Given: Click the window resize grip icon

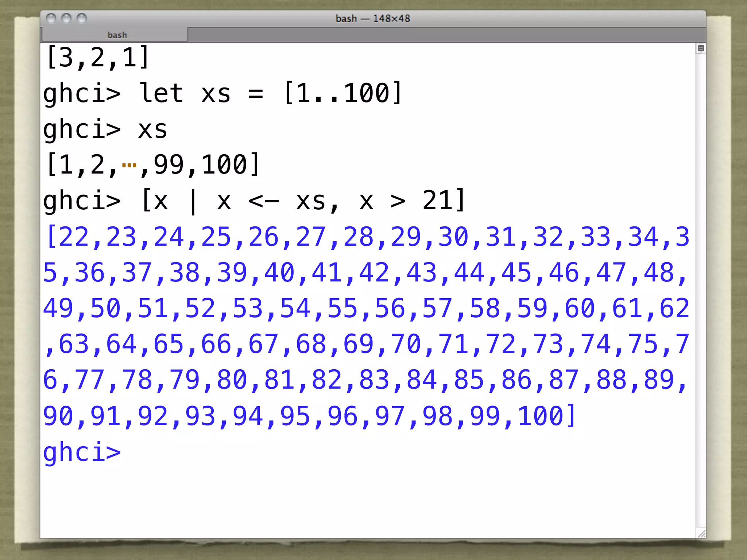Looking at the screenshot, I should coord(701,533).
